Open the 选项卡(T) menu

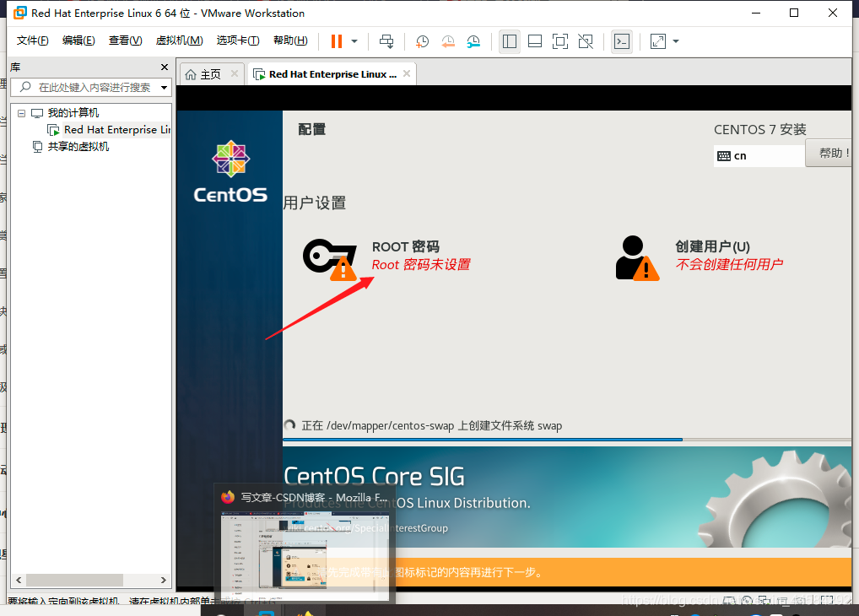point(238,41)
